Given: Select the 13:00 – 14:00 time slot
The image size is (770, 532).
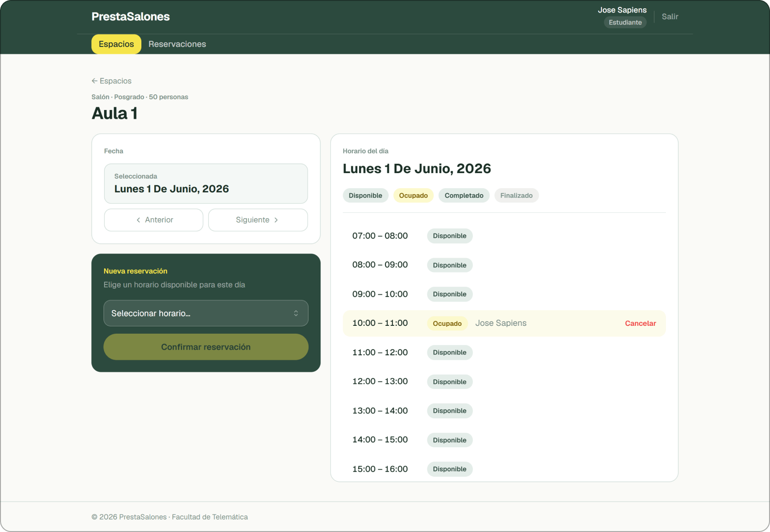Looking at the screenshot, I should [504, 411].
